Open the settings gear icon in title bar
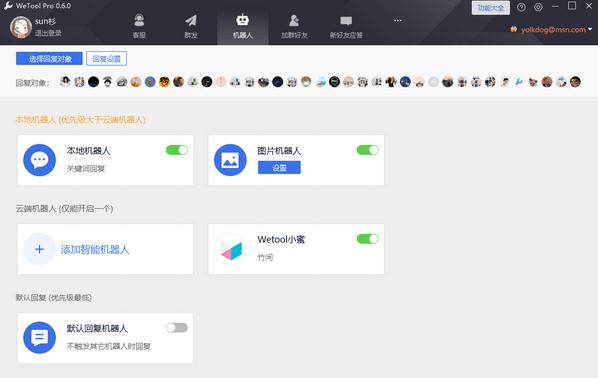This screenshot has width=598, height=378. tap(538, 7)
